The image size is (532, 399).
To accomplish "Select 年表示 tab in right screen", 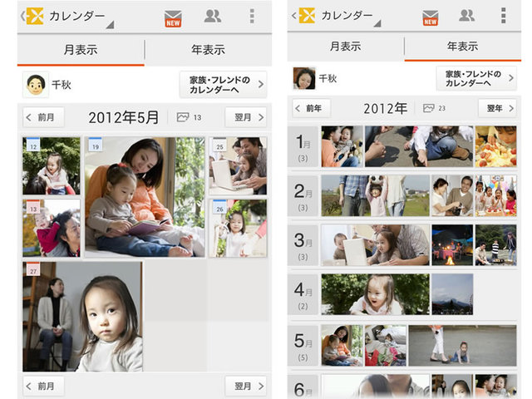I will coord(463,47).
